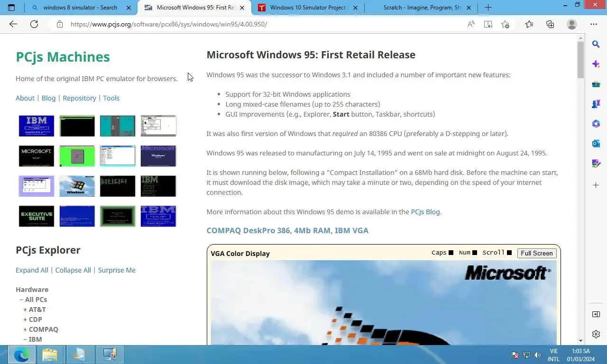Open Microsoft 365 in sidebar
Image resolution: width=607 pixels, height=364 pixels.
coord(596,124)
